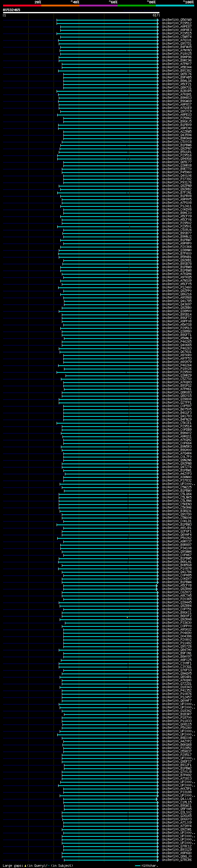Click the UniRef100_B9S382 entry
The height and width of the screenshot is (868, 197).
tap(177, 71)
